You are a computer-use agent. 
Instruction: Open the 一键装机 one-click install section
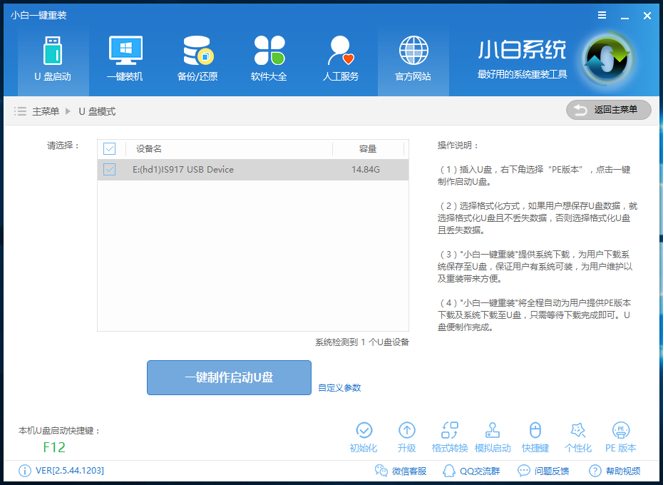click(125, 58)
